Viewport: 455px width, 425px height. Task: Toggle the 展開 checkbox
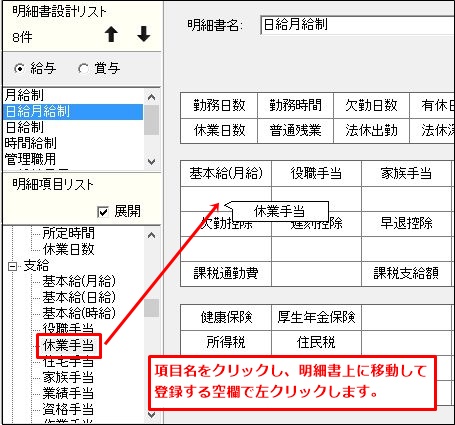point(103,212)
